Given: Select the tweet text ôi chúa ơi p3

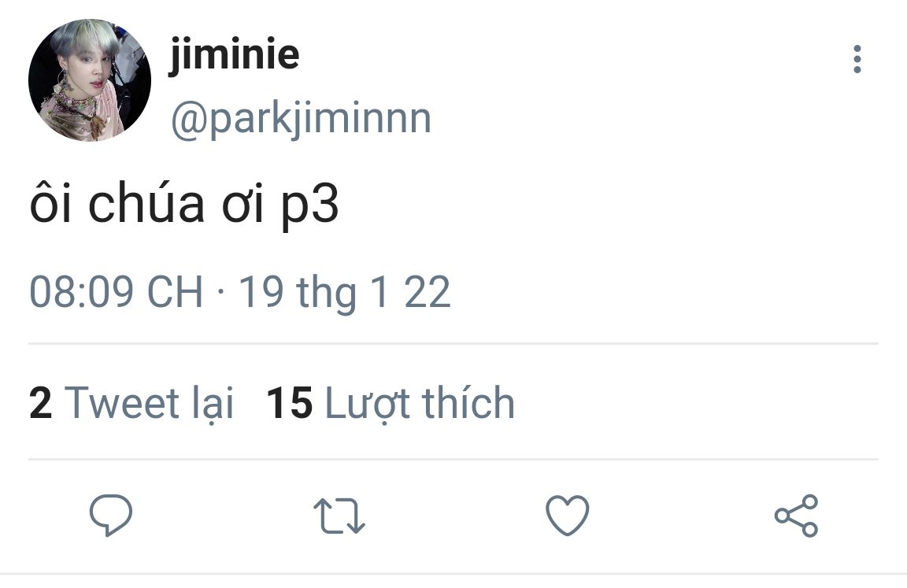Looking at the screenshot, I should click(x=184, y=205).
